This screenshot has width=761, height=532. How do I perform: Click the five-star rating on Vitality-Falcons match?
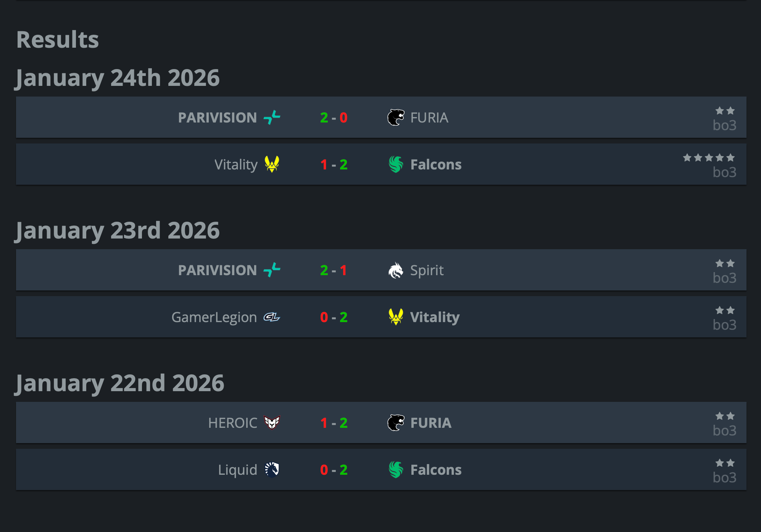(708, 158)
